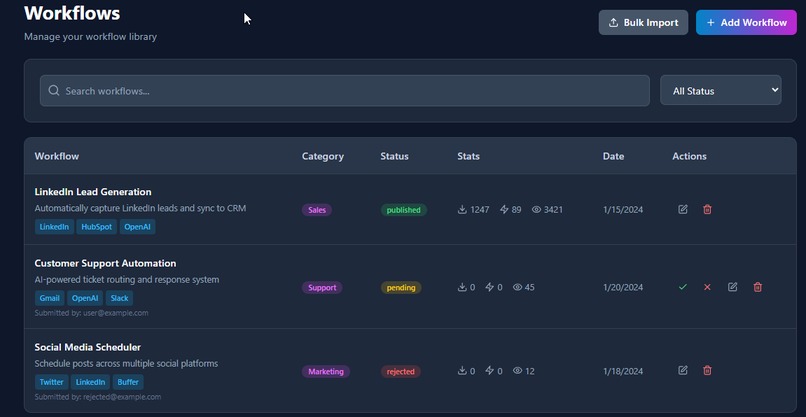Click the Workflow column header

(57, 156)
